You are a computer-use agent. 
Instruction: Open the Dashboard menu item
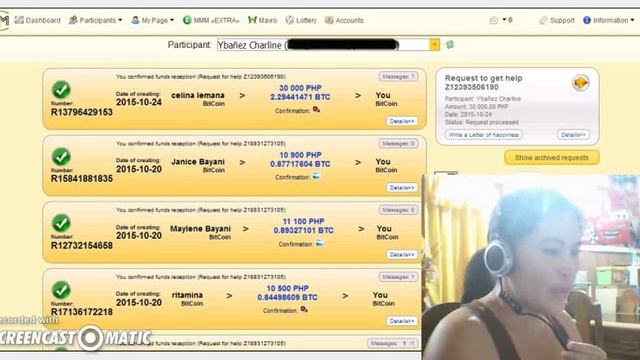point(38,20)
